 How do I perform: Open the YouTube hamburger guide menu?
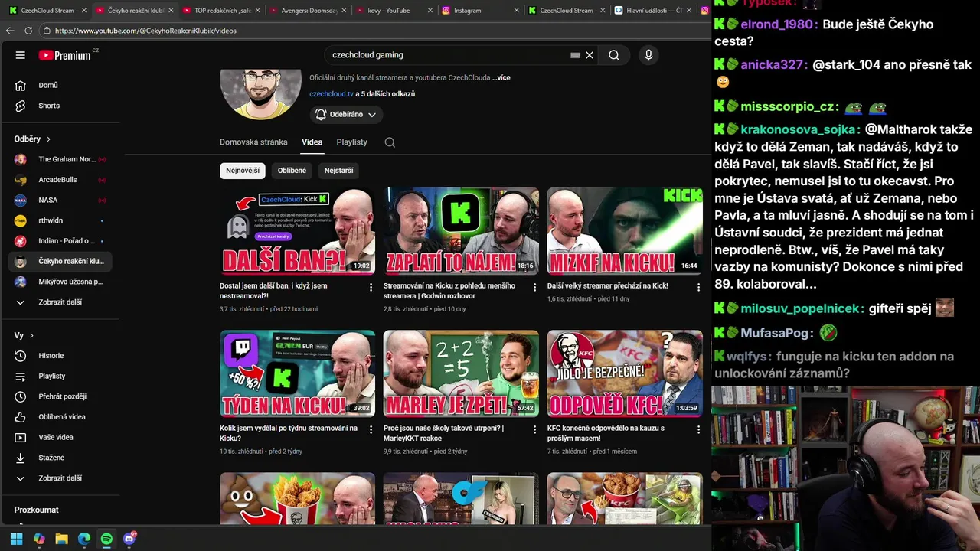pyautogui.click(x=21, y=55)
